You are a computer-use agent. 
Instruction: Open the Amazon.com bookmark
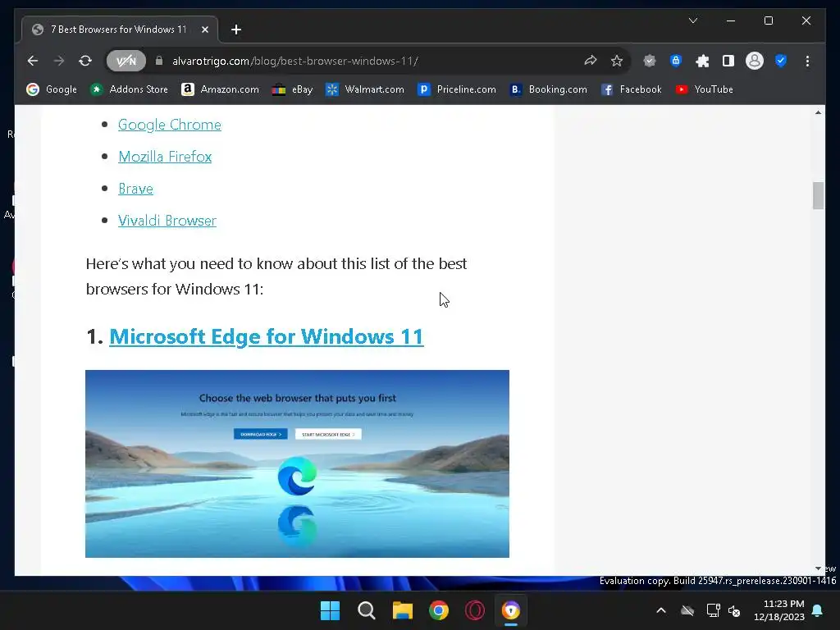(x=220, y=89)
